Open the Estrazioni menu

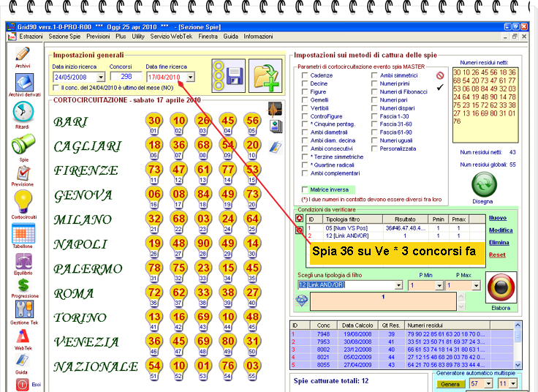pyautogui.click(x=31, y=37)
